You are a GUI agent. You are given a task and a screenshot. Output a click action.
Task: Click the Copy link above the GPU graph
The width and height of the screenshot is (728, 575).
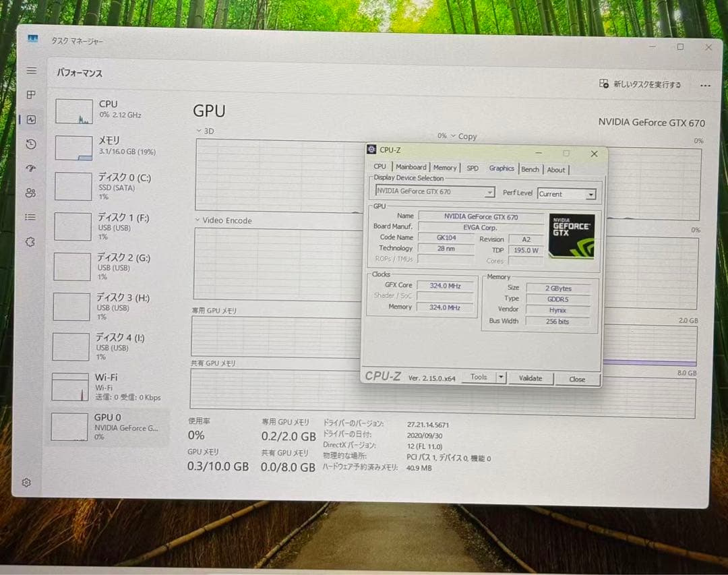pyautogui.click(x=467, y=136)
